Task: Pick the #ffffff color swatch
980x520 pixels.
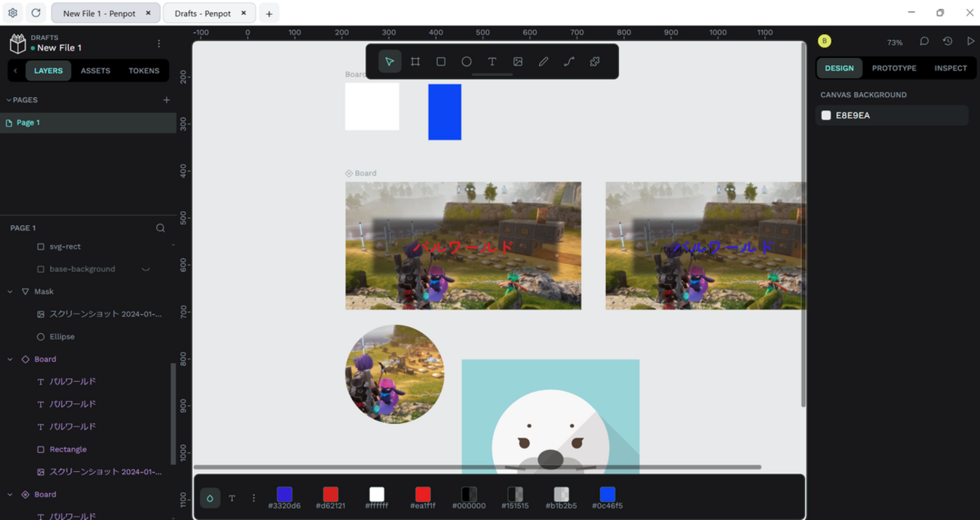Action: point(377,494)
